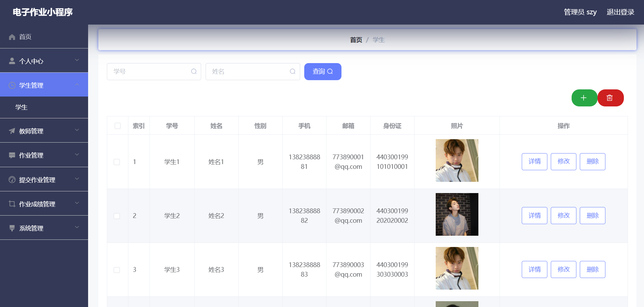Click ID cell 440300199303030003
This screenshot has width=644, height=307.
coord(392,269)
